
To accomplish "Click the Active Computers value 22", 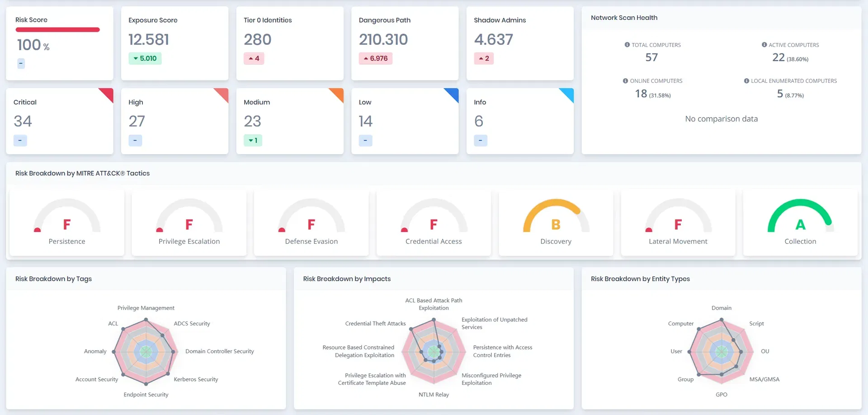I will click(778, 57).
